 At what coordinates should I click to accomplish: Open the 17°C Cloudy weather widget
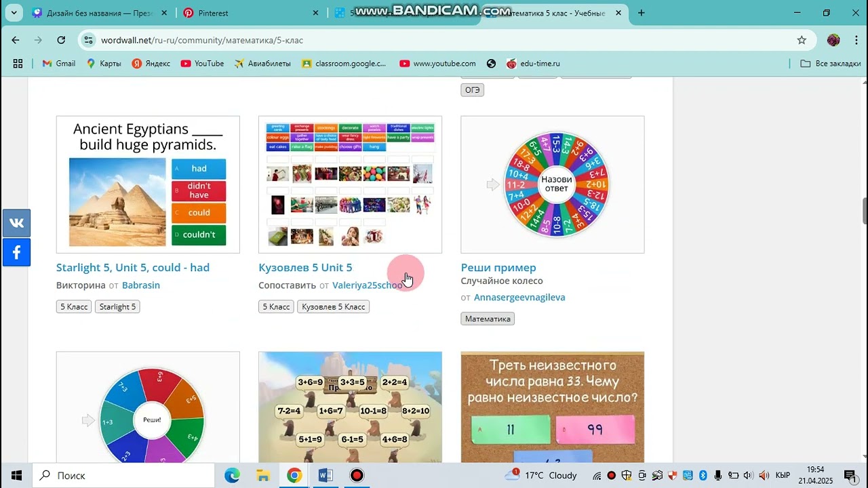pos(541,475)
